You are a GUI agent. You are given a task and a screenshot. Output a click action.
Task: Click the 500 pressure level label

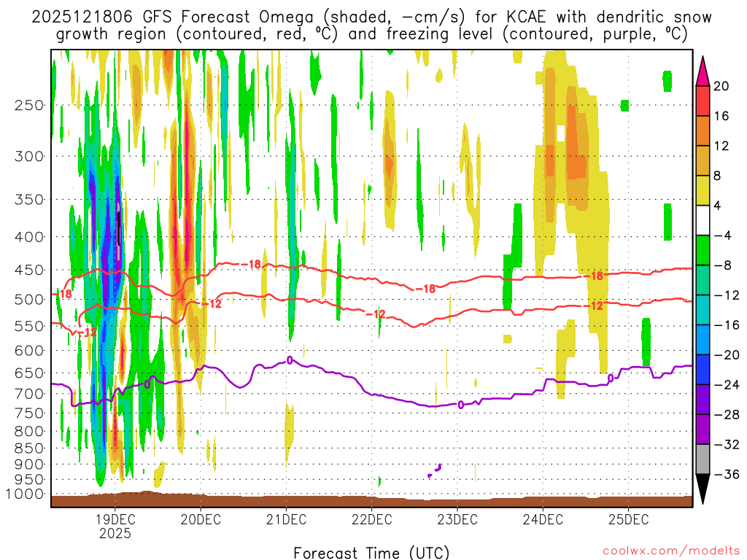click(x=28, y=299)
